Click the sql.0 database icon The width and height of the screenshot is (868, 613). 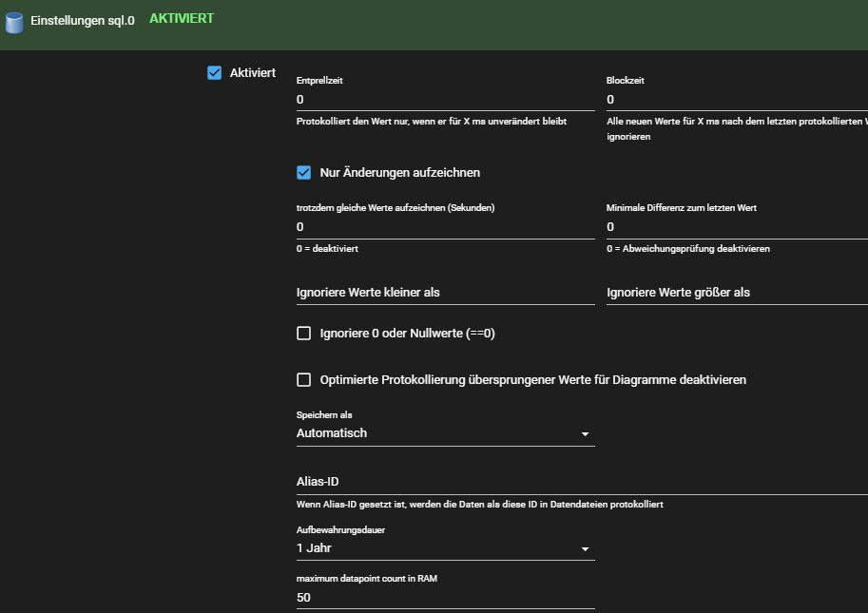coord(14,22)
